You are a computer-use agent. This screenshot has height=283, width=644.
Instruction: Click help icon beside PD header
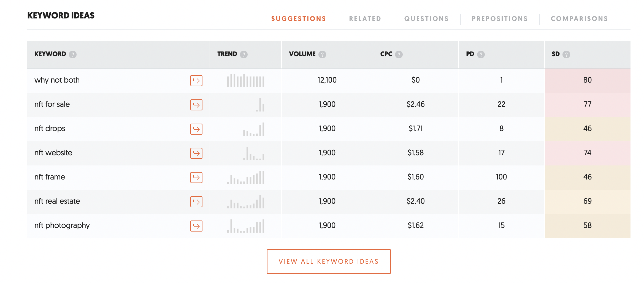point(481,55)
